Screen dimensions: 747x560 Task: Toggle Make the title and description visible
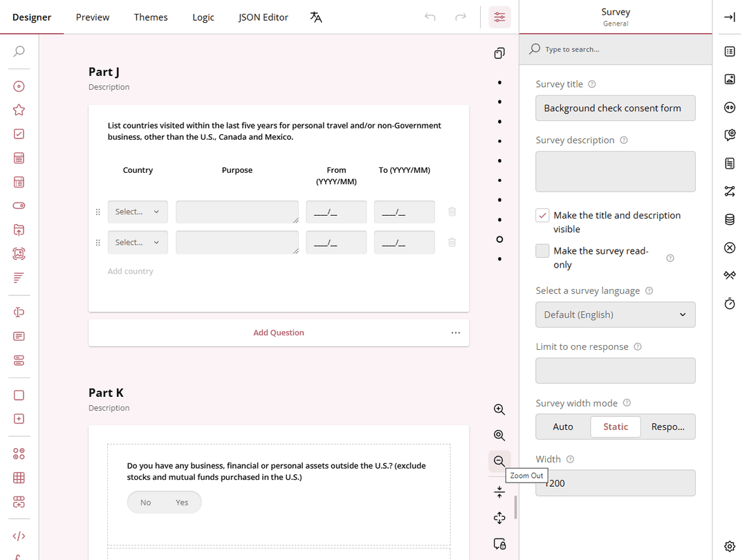542,215
